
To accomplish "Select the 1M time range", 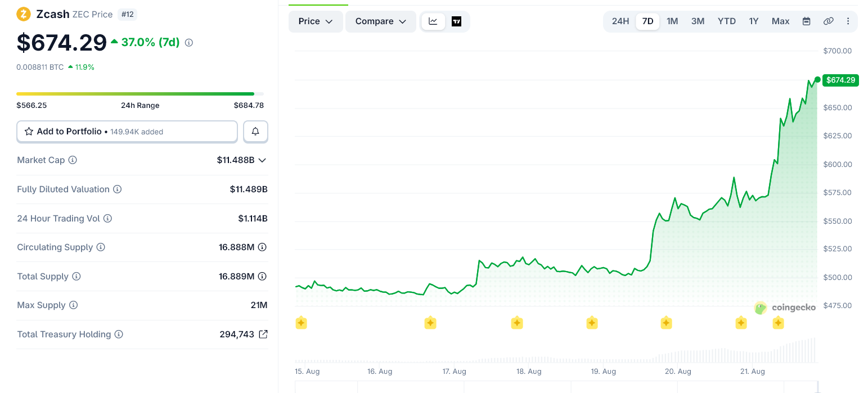I will coord(672,21).
